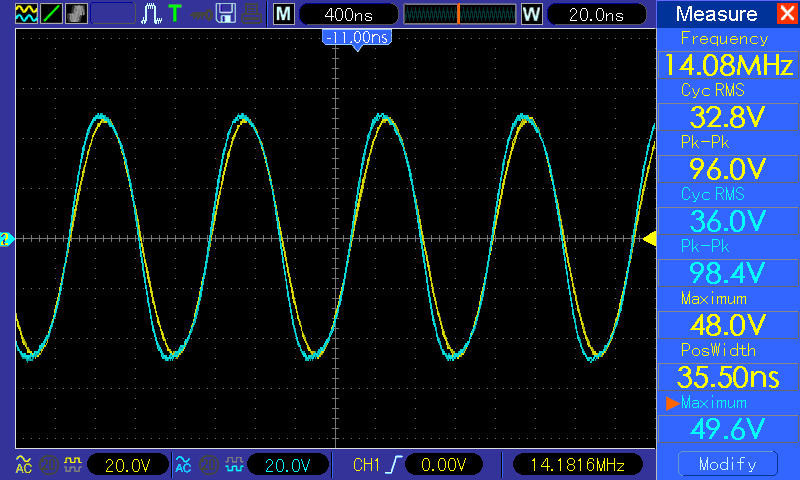Click the green diagonal line icon

[50, 14]
